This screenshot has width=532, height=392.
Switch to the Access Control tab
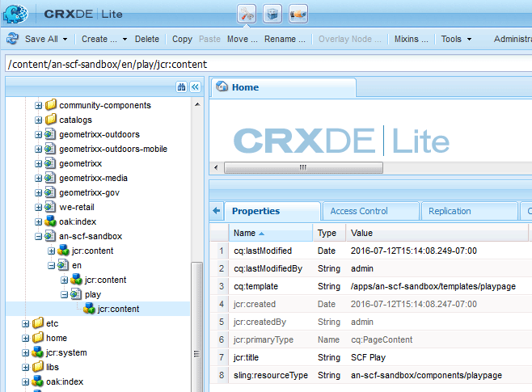tap(370, 211)
